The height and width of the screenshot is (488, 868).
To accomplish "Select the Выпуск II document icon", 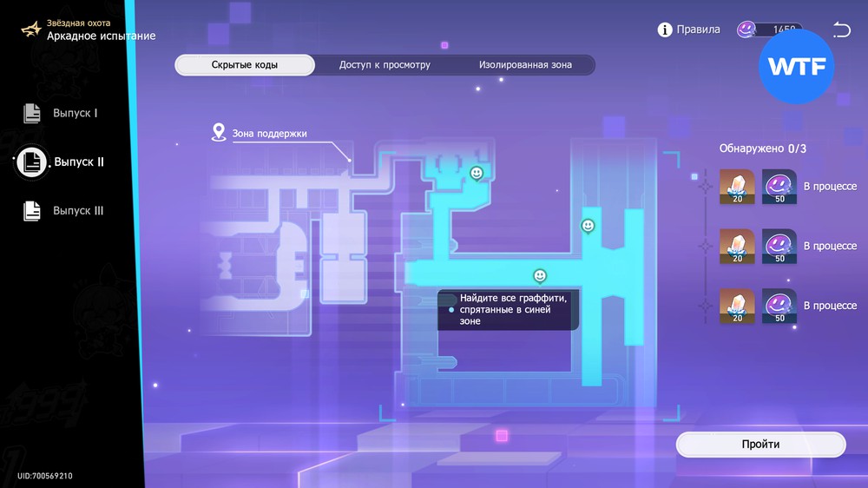I will pyautogui.click(x=32, y=162).
